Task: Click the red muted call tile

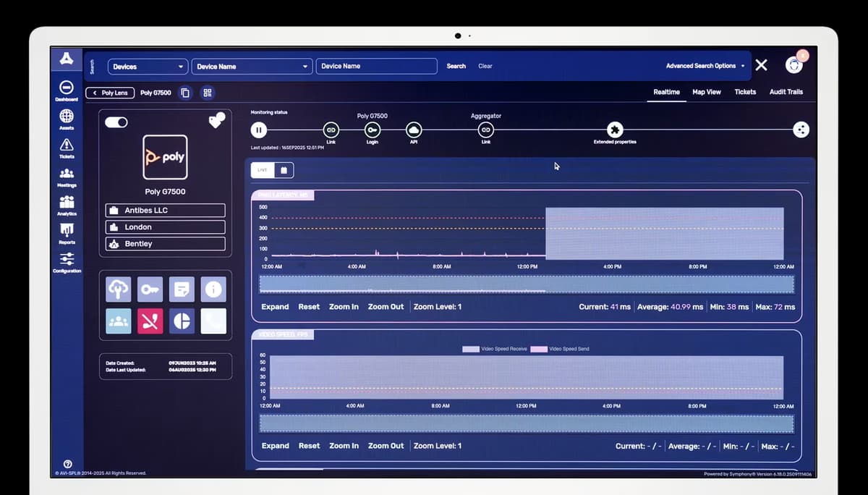Action: pyautogui.click(x=150, y=321)
